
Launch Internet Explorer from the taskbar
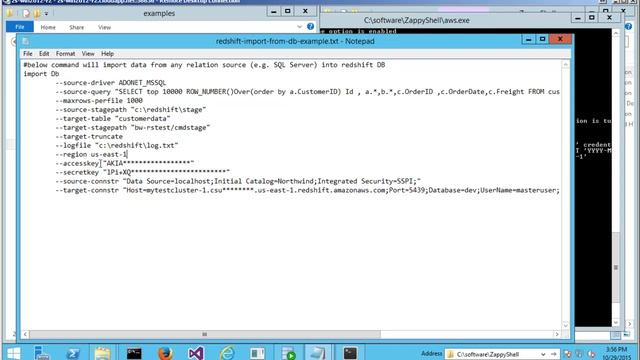click(227, 353)
